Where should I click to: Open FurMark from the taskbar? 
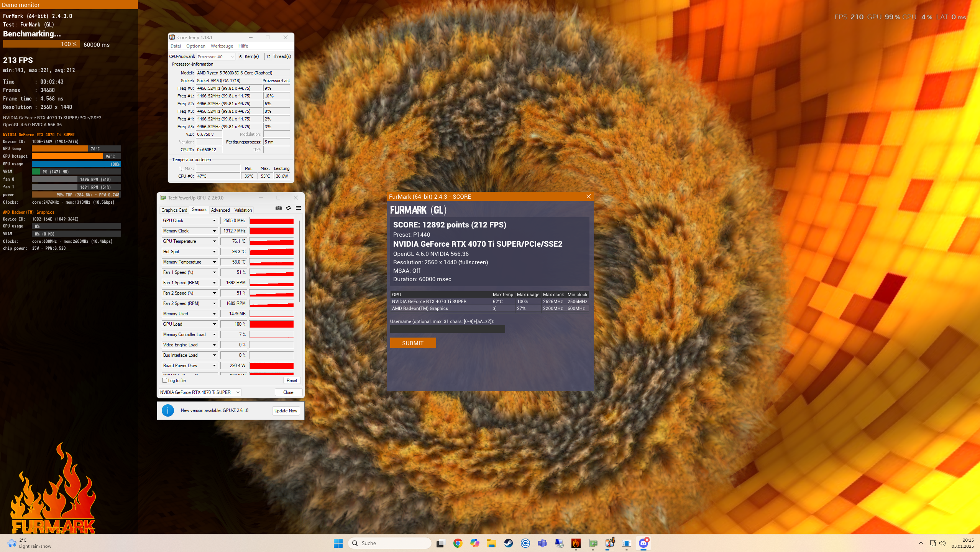[x=576, y=543]
